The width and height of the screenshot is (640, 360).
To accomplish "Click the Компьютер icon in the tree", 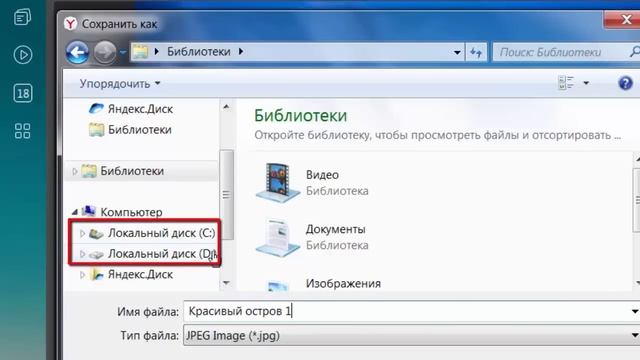I will 89,211.
